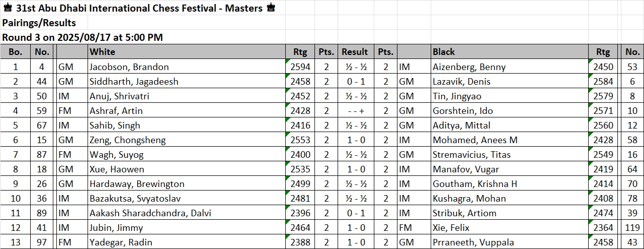This screenshot has width=644, height=249.
Task: Click the 'Result' column header
Action: (x=355, y=52)
